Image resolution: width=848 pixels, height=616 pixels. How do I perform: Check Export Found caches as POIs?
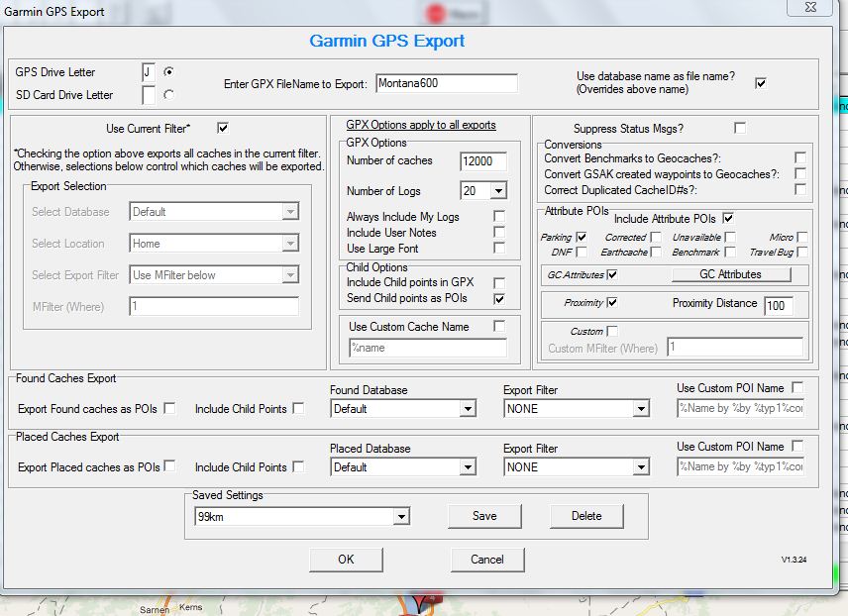[x=169, y=408]
